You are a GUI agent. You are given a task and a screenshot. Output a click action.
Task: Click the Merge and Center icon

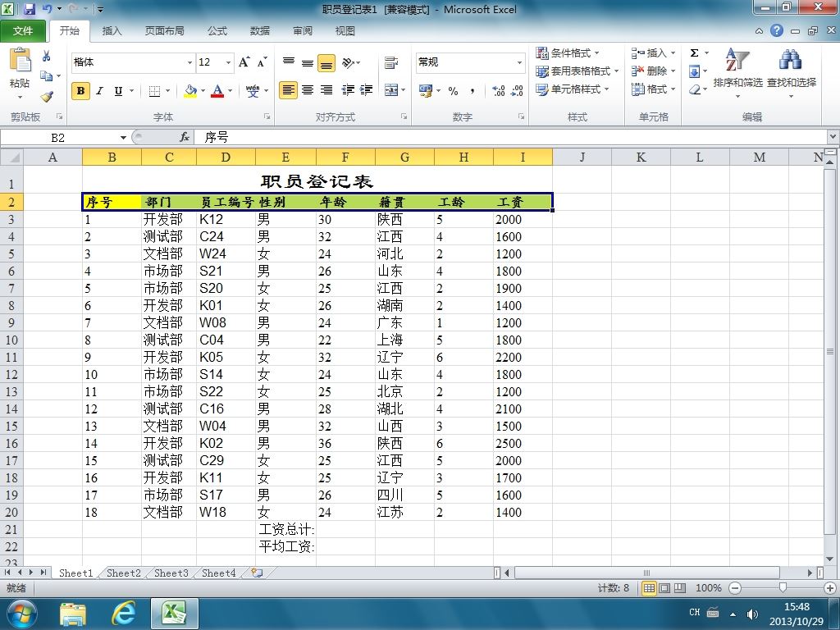coord(391,90)
